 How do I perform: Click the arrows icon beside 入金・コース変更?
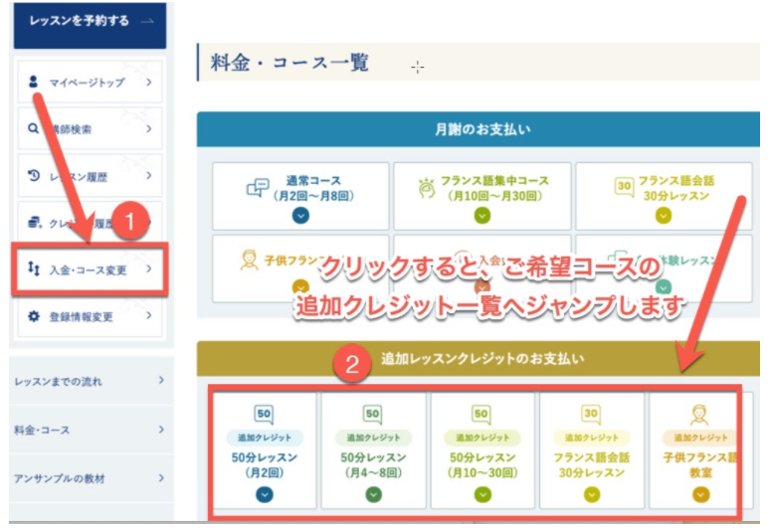tap(33, 269)
